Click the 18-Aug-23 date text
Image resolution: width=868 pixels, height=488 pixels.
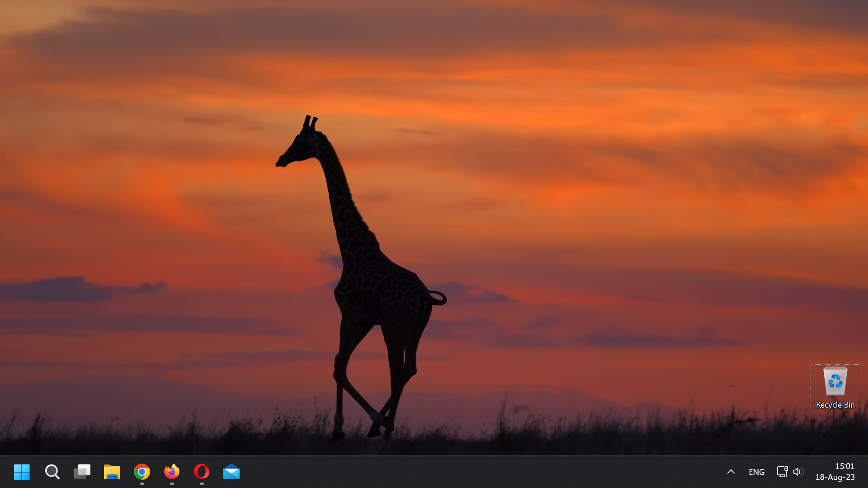[835, 477]
